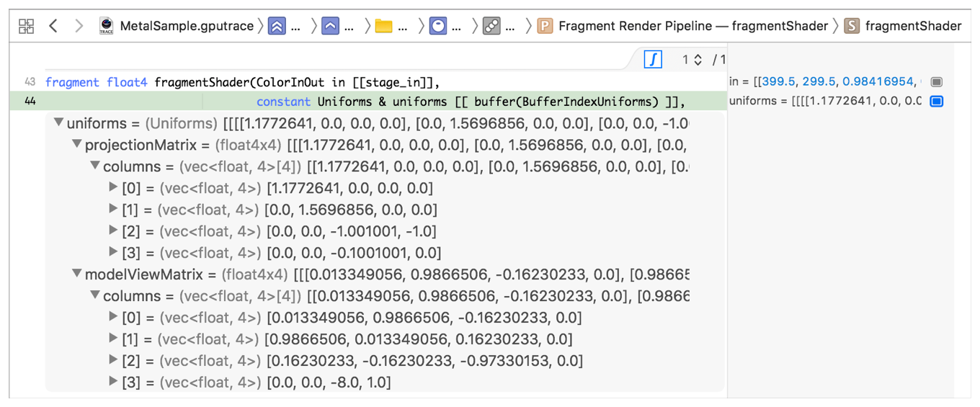Toggle blue view icon for uniforms variable
Image resolution: width=980 pixels, height=407 pixels.
(936, 102)
